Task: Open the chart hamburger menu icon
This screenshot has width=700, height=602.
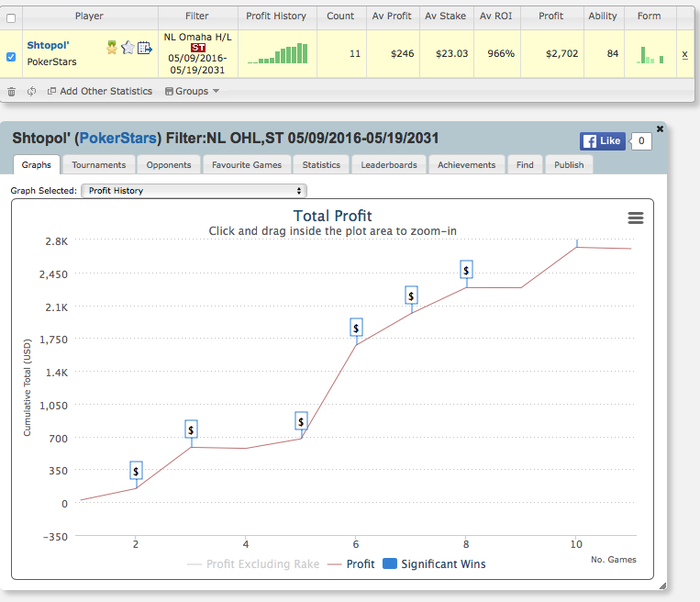Action: point(636,218)
